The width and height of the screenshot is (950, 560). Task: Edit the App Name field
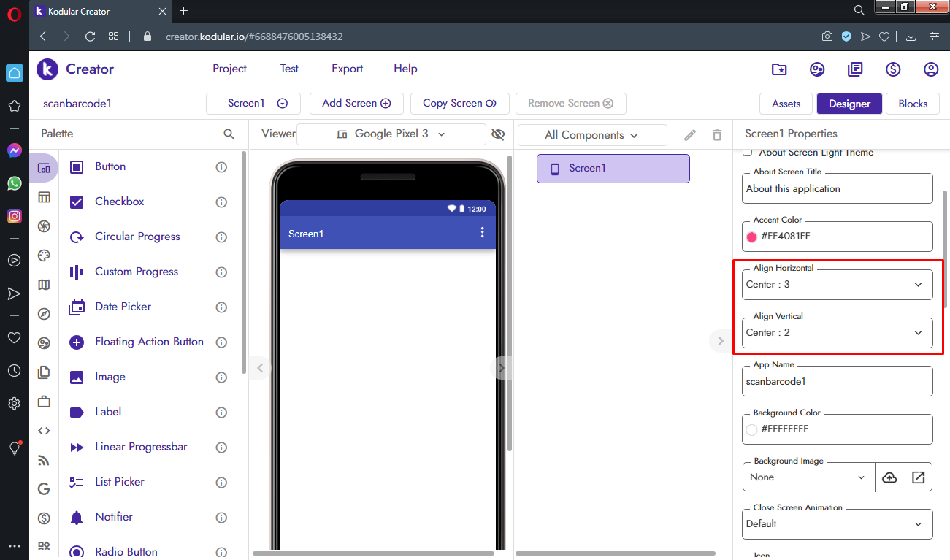point(838,381)
